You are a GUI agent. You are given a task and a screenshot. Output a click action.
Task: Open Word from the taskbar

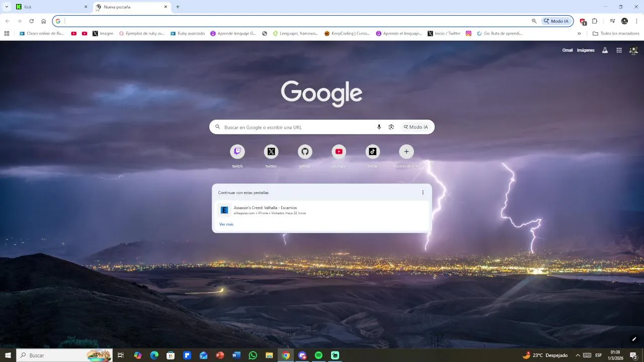236,355
